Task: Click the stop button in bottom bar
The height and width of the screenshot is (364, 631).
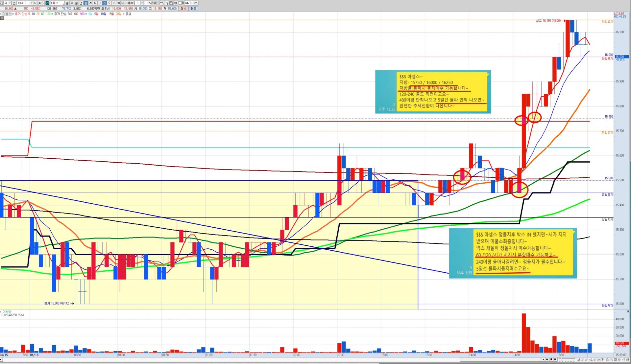Action: coord(551,359)
